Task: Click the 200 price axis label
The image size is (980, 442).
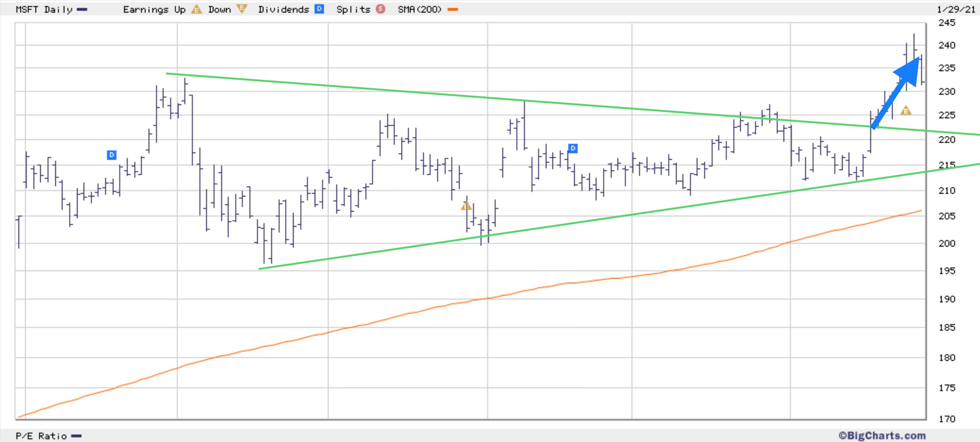Action: (947, 243)
